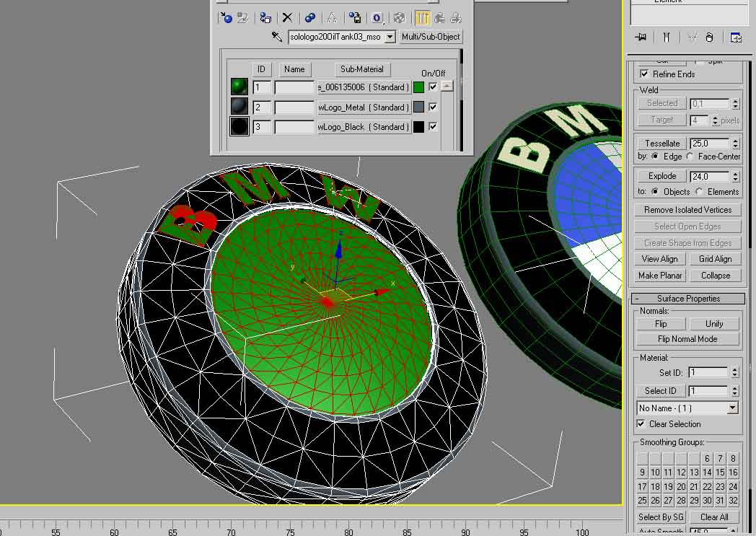Viewport: 756px width, 536px height.
Task: Click Grid Align button
Action: (x=715, y=259)
